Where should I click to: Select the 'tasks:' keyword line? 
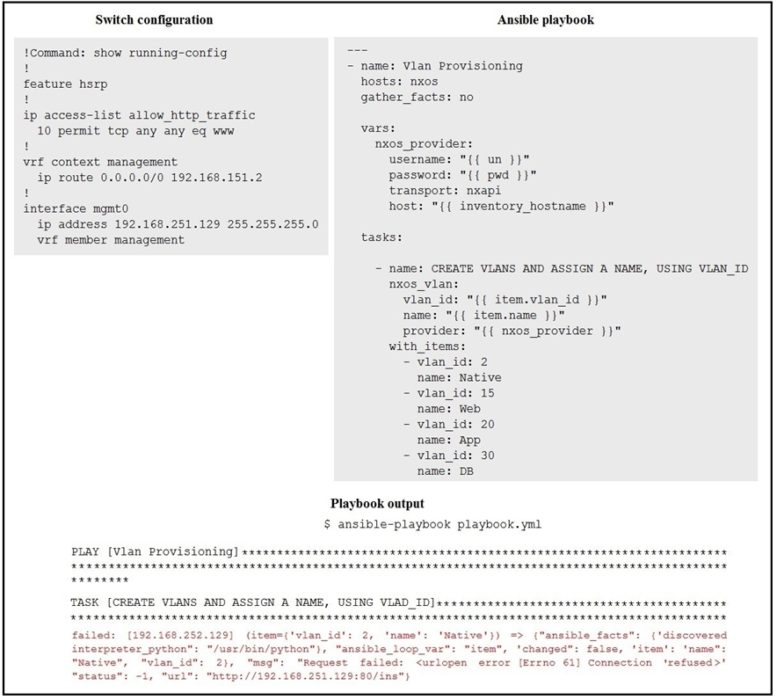(x=381, y=237)
